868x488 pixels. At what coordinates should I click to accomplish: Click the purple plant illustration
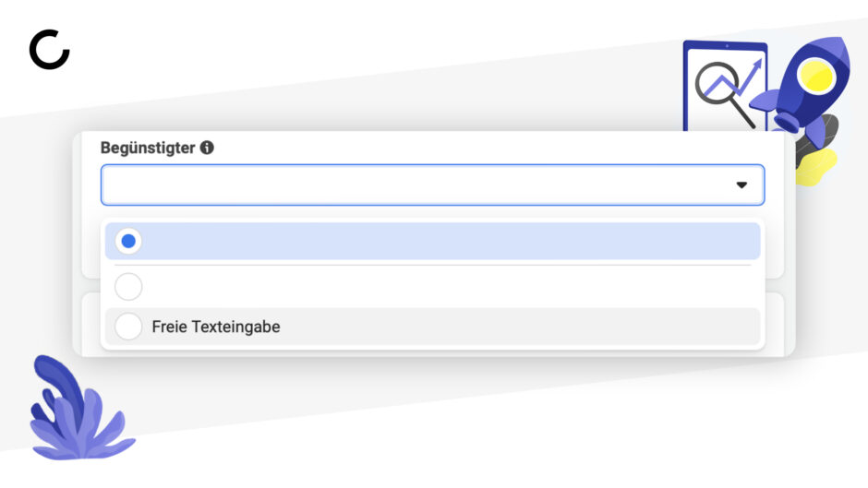79,409
